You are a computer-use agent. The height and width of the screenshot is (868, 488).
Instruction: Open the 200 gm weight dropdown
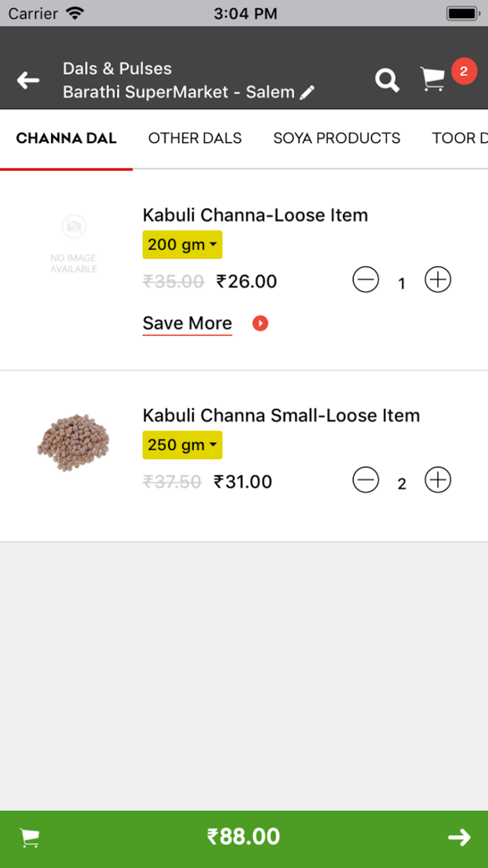pos(182,244)
